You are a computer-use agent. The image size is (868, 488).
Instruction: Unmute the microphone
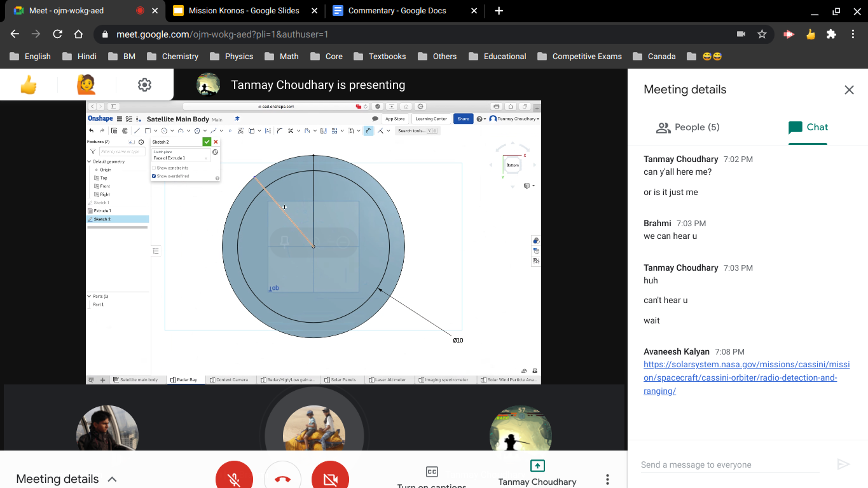(x=234, y=478)
